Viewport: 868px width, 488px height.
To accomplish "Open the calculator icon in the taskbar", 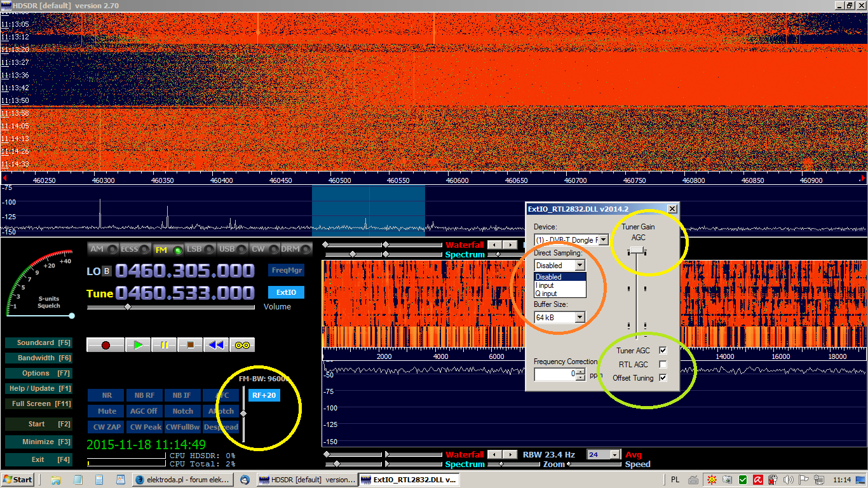I will click(98, 480).
